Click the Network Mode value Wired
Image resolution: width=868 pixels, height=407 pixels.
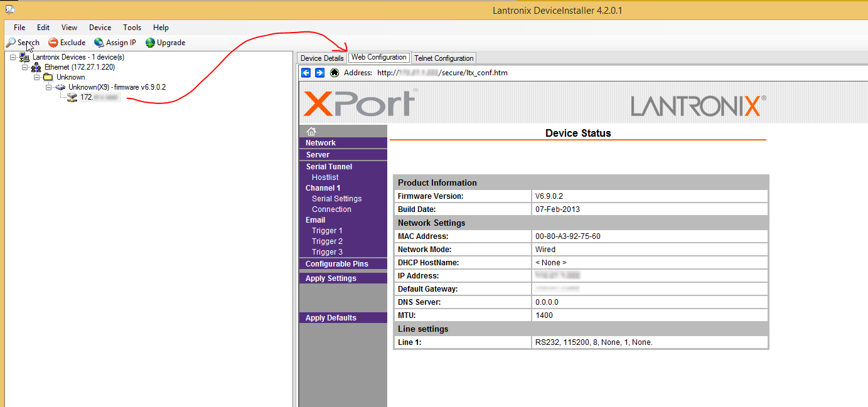click(545, 250)
